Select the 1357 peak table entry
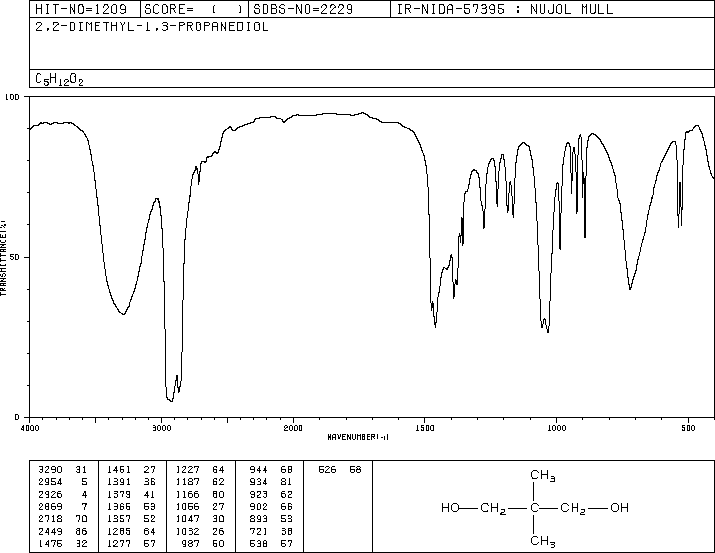 tap(131, 519)
